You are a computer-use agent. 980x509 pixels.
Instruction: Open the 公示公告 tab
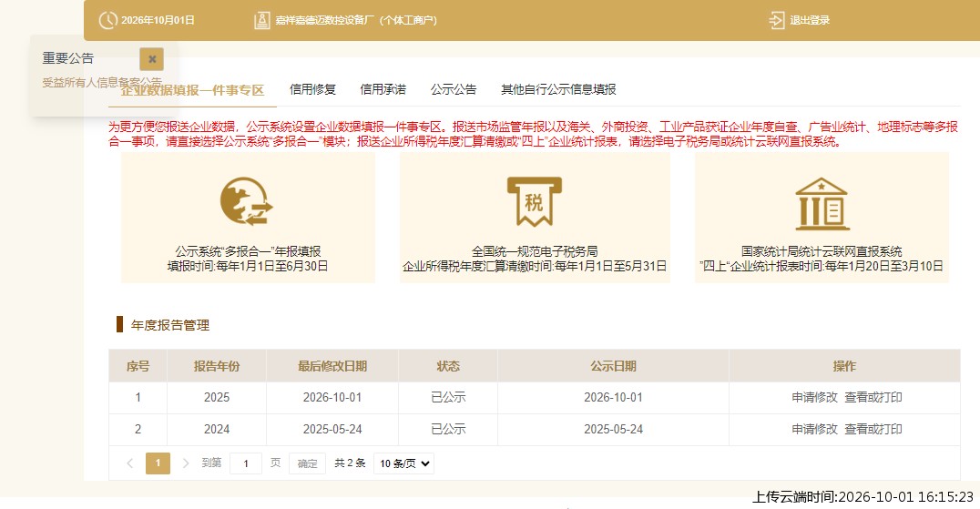point(454,89)
